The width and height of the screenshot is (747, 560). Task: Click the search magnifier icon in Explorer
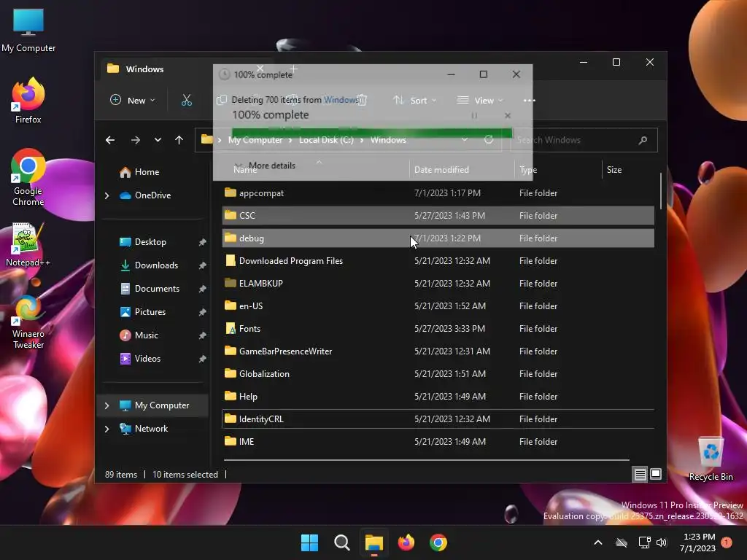[x=643, y=140]
